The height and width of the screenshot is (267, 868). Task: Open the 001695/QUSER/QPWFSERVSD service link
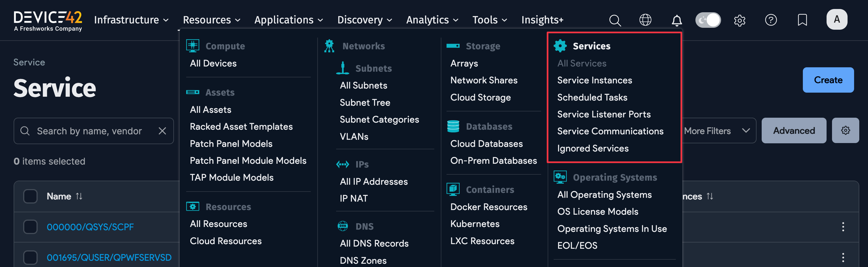(109, 257)
